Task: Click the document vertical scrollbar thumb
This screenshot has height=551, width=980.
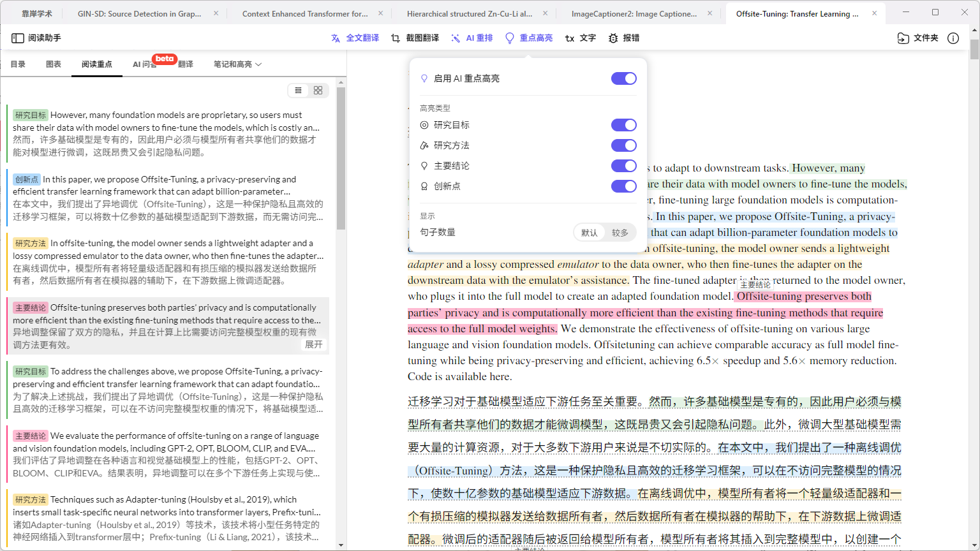Action: [x=974, y=49]
